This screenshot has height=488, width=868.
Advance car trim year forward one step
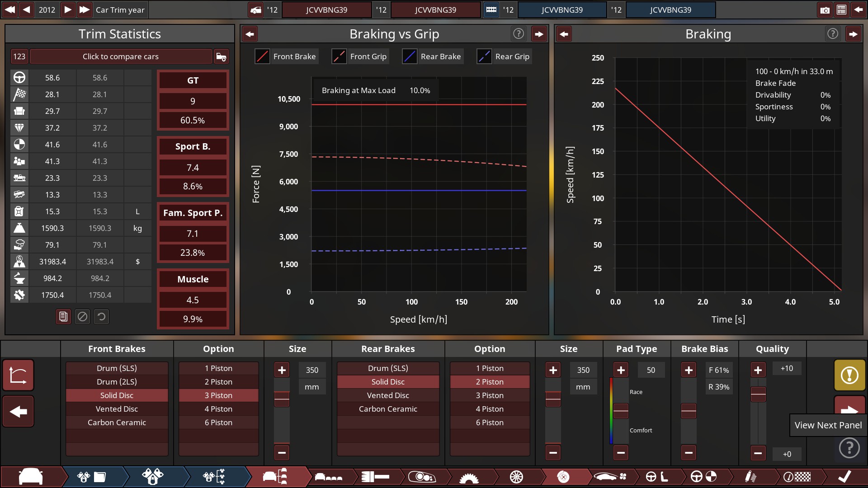click(68, 10)
